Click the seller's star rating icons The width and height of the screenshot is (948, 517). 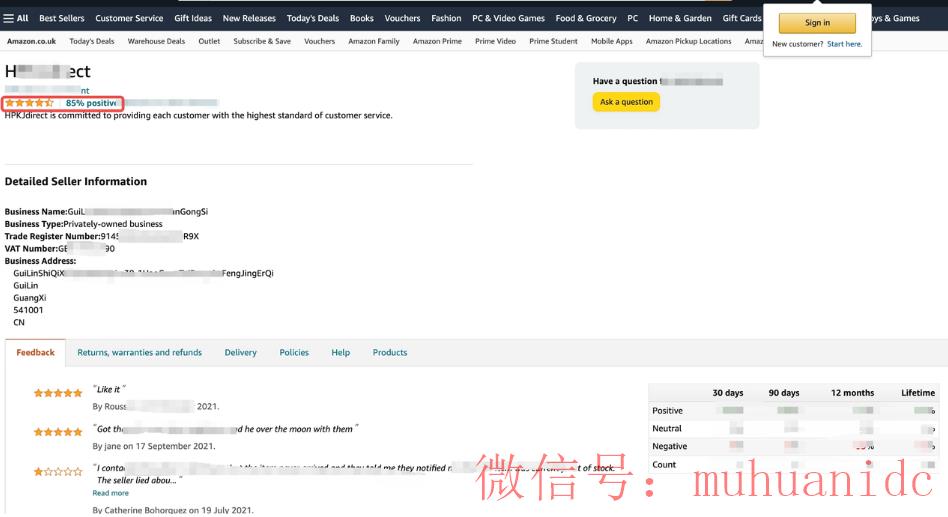click(x=30, y=103)
